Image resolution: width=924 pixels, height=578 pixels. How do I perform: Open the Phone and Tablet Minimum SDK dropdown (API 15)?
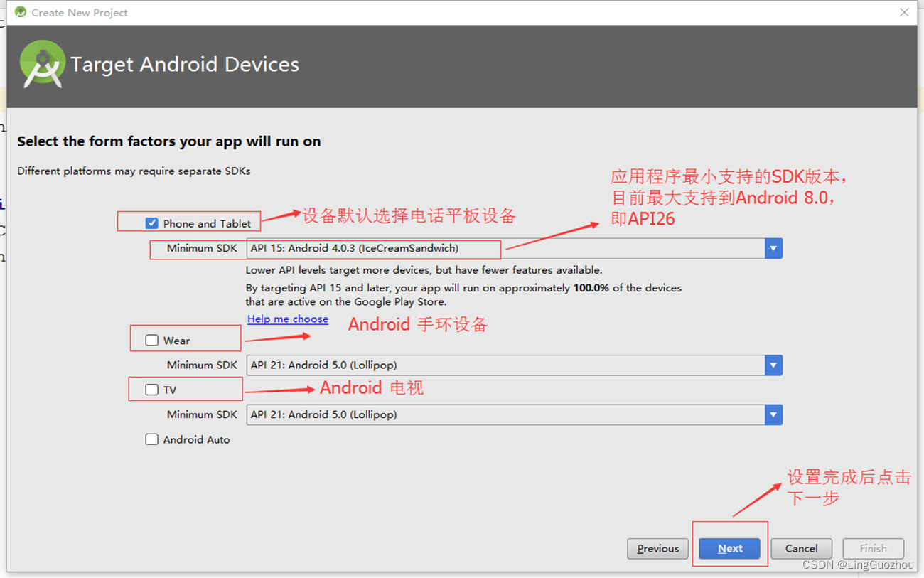[x=514, y=248]
